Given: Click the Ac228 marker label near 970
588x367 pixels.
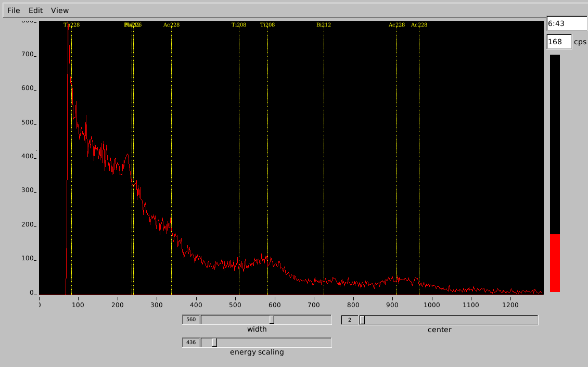Looking at the screenshot, I should 419,24.
